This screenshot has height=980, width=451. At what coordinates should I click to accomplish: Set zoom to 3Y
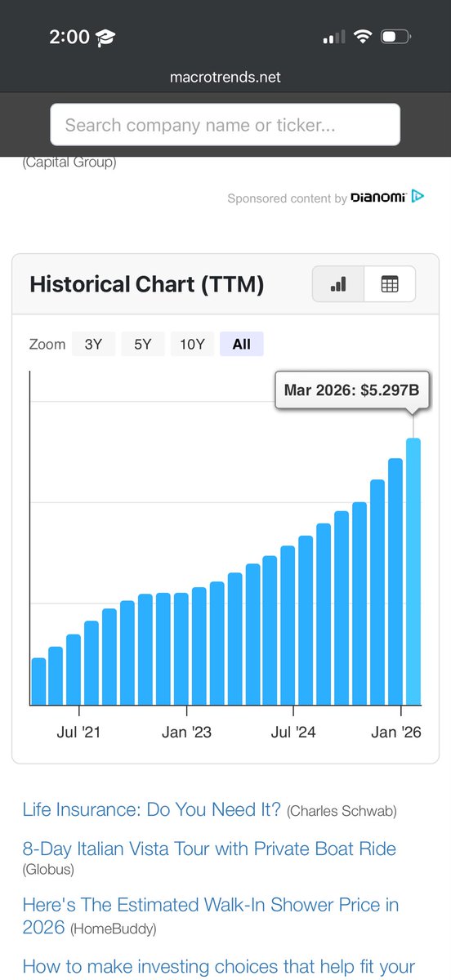93,344
